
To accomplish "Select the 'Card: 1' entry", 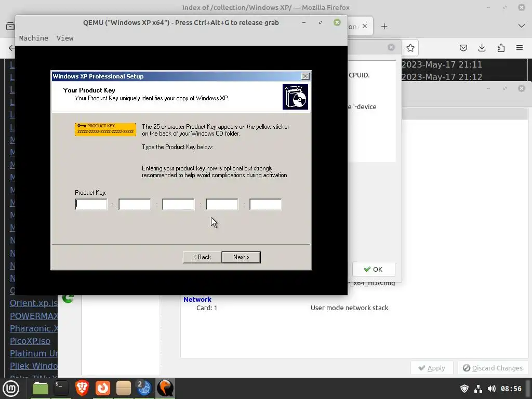I will coord(207,308).
